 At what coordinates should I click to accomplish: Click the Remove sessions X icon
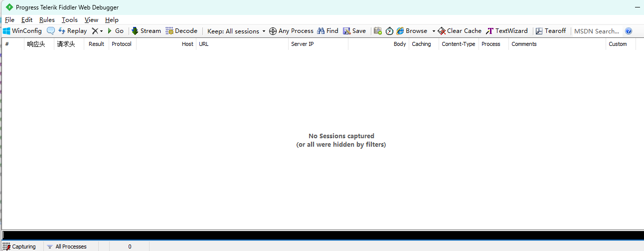(x=95, y=31)
